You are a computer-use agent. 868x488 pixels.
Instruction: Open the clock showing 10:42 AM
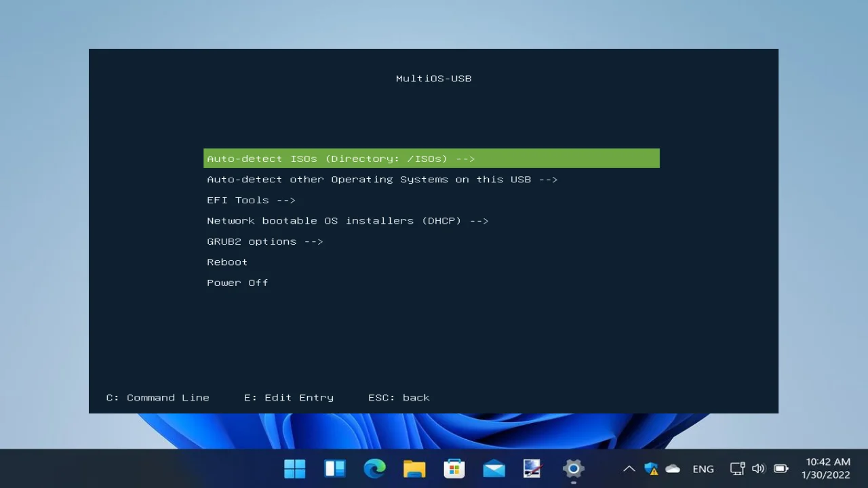(827, 468)
